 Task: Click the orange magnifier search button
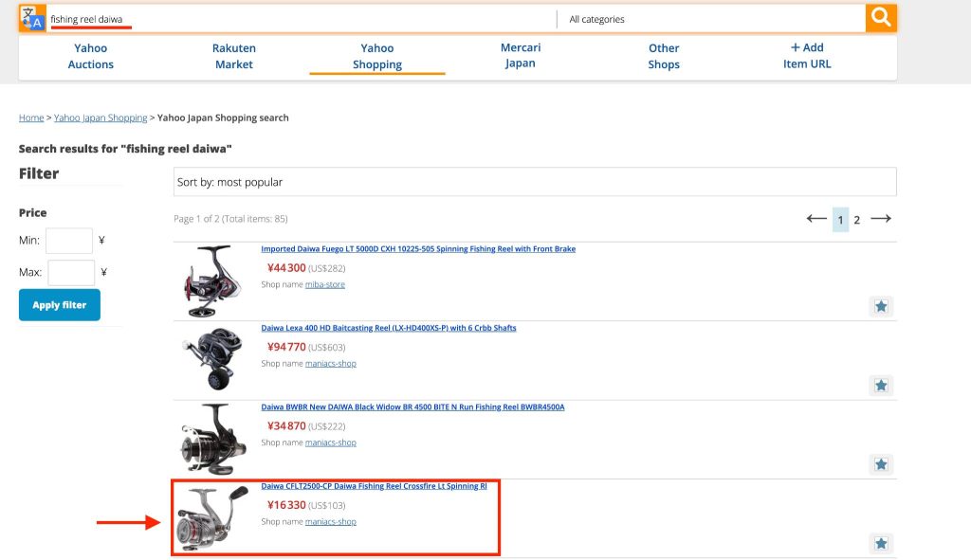(x=881, y=18)
